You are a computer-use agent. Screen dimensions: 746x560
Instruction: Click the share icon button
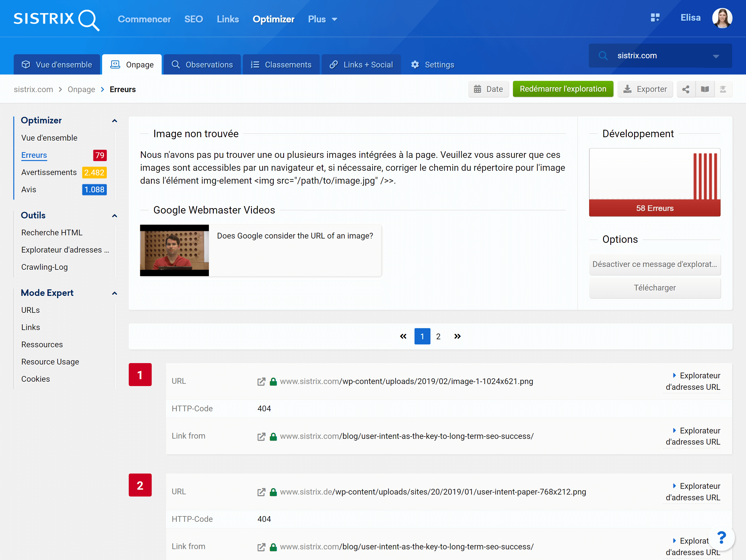pyautogui.click(x=686, y=89)
